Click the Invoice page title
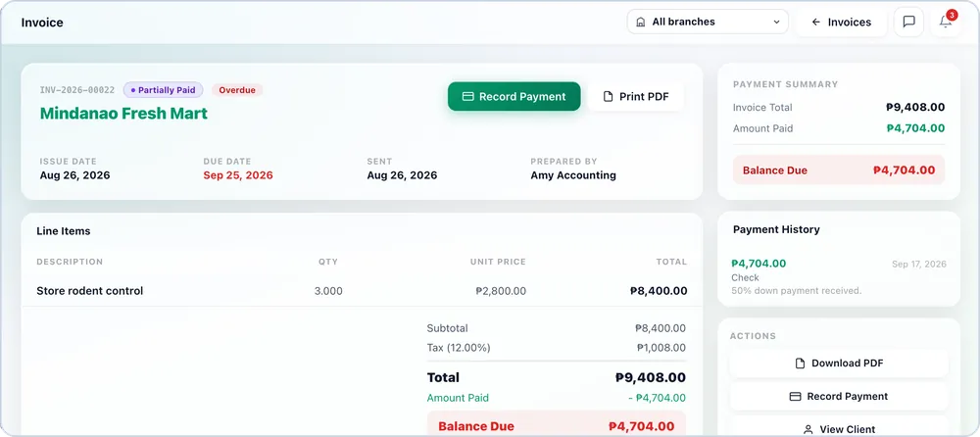980x437 pixels. click(42, 23)
